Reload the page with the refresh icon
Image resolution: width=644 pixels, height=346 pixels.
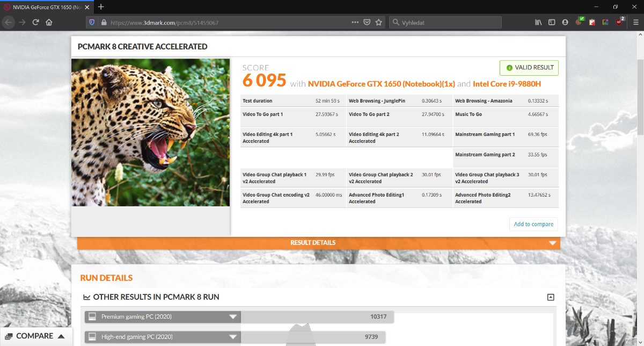(x=35, y=23)
